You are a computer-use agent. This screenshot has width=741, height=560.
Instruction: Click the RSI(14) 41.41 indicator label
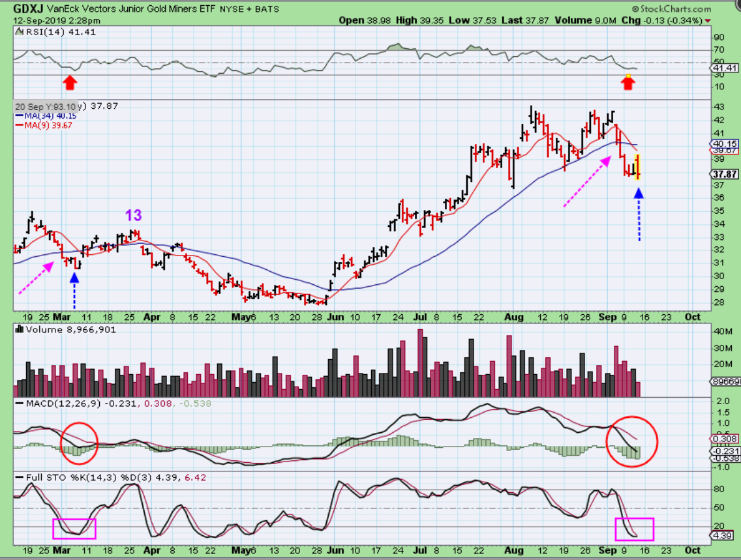pyautogui.click(x=61, y=32)
